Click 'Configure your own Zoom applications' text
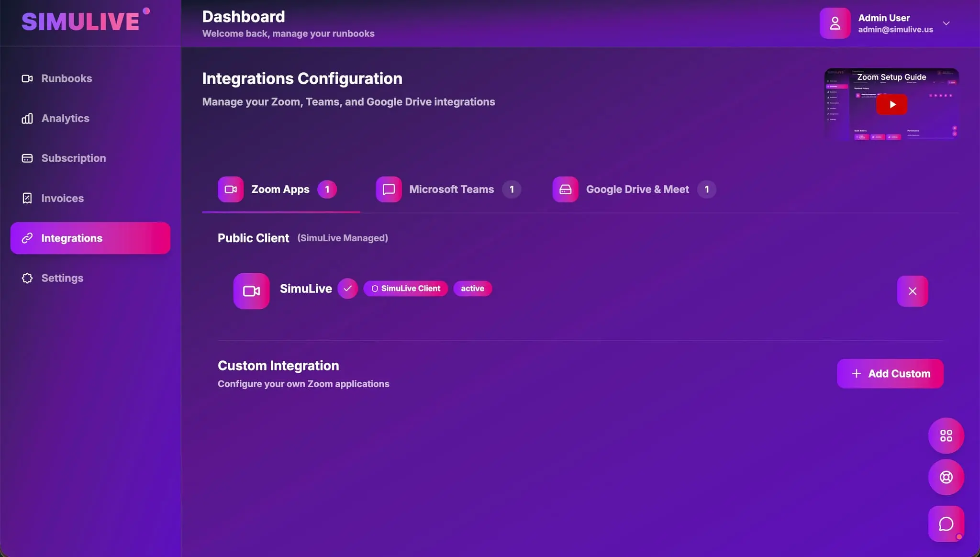This screenshot has height=557, width=980. pos(303,384)
